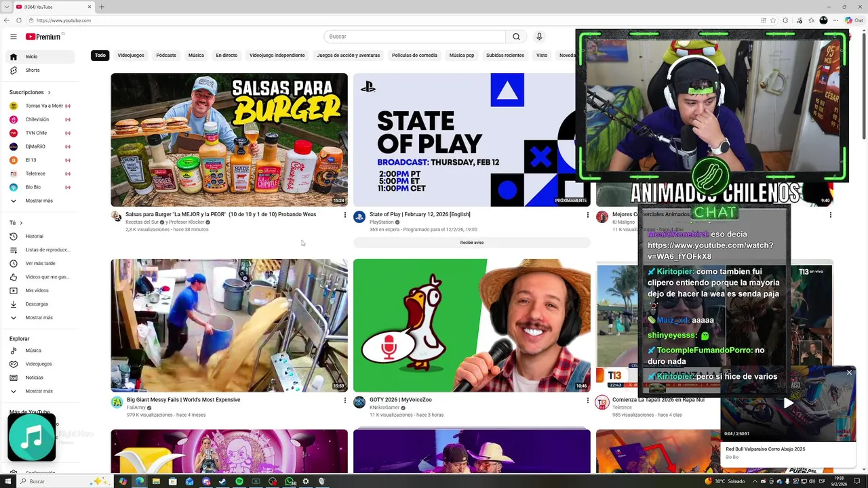The width and height of the screenshot is (868, 488).
Task: Click the browser address bar
Action: coord(393,20)
